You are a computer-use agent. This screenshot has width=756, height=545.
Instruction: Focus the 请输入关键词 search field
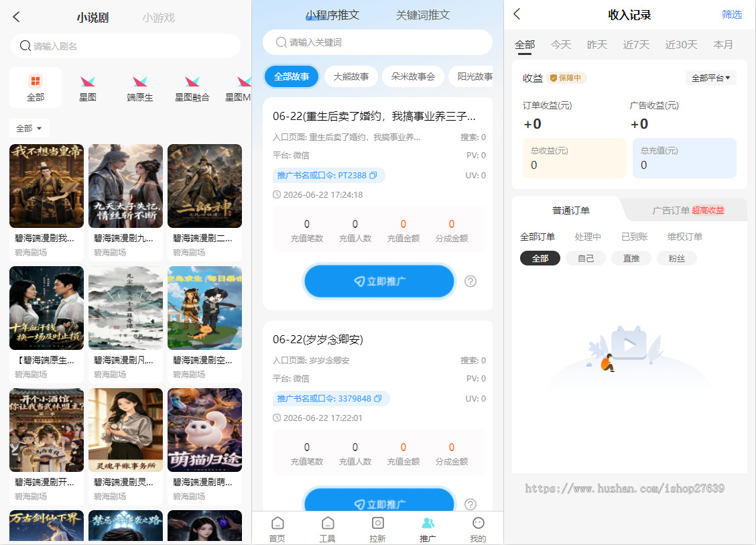click(x=377, y=42)
